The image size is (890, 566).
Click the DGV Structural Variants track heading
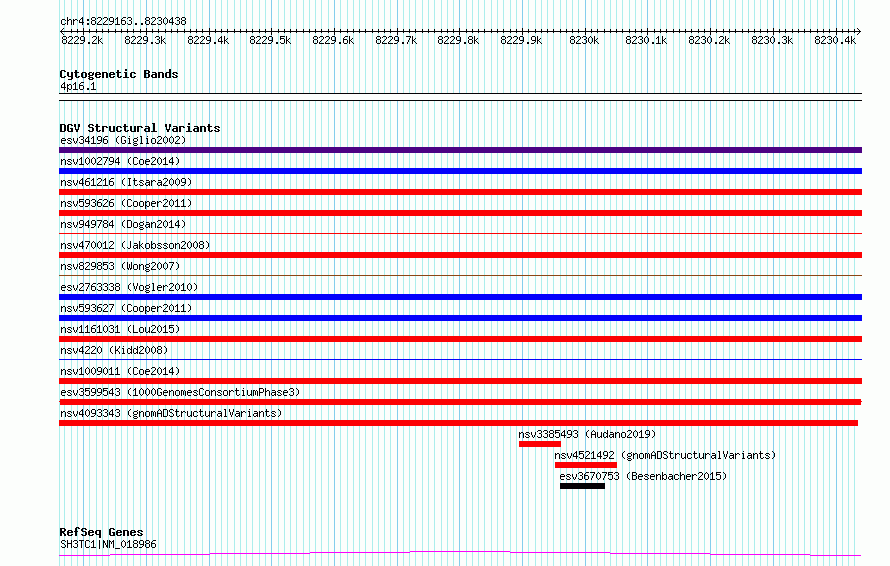pyautogui.click(x=140, y=128)
